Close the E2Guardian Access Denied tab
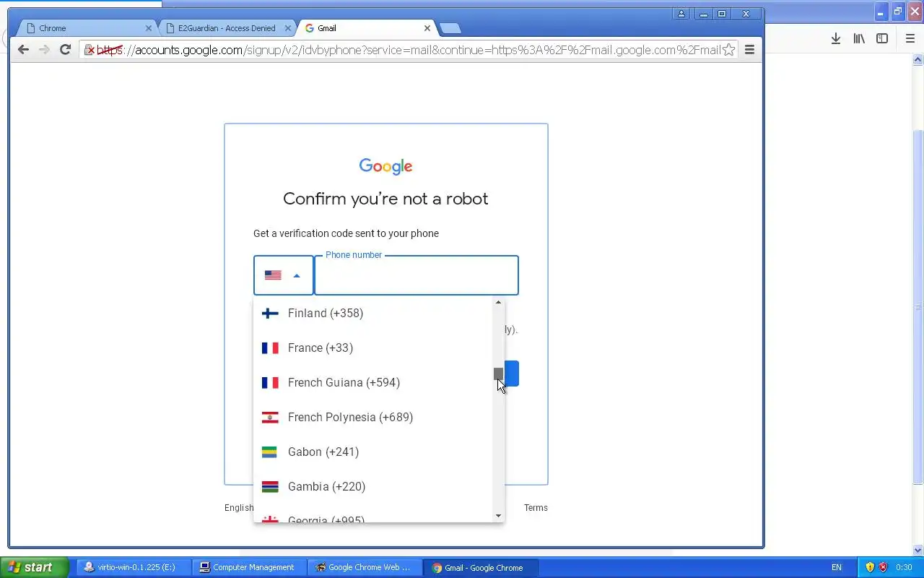924x578 pixels. click(x=287, y=28)
